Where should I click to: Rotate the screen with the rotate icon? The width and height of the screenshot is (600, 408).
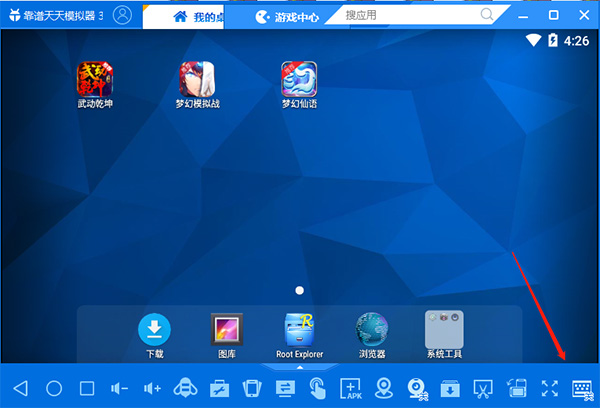[x=517, y=388]
